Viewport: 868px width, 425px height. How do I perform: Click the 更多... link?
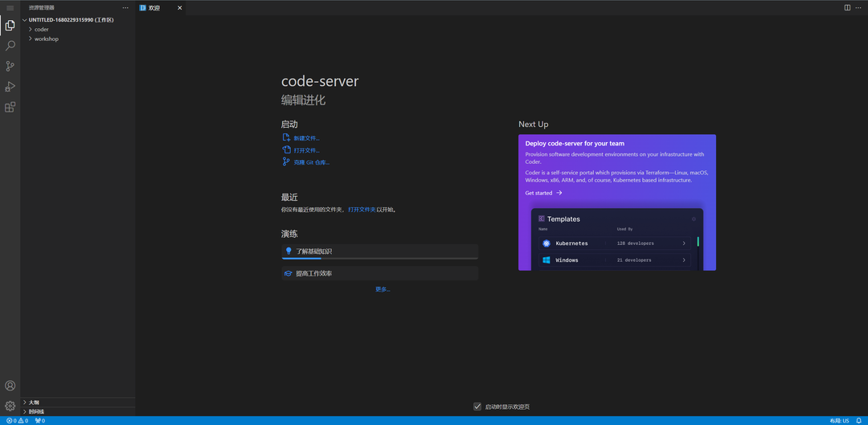383,289
